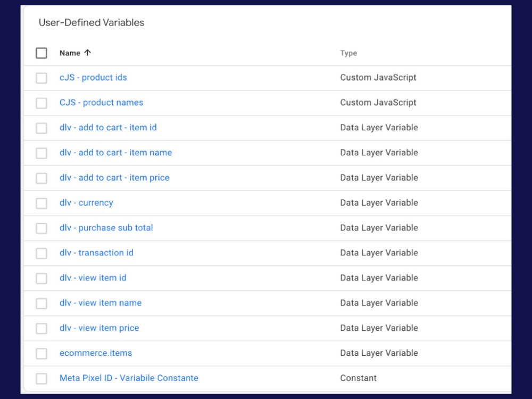Screen dimensions: 532x399
Task: Click Custom JavaScript type for CJS - product names
Action: tap(378, 103)
